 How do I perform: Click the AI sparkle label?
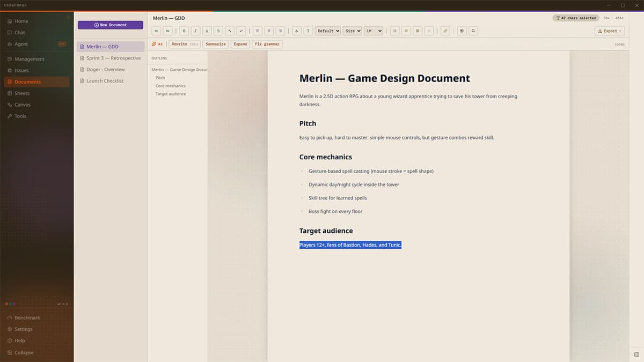tap(157, 44)
